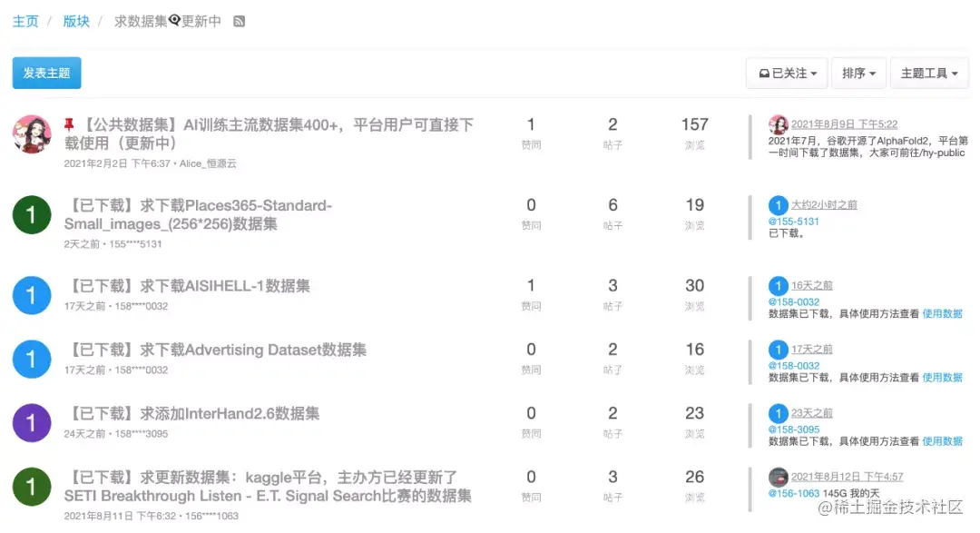Click the @158-3095 mention
This screenshot has width=980, height=533.
(x=794, y=429)
